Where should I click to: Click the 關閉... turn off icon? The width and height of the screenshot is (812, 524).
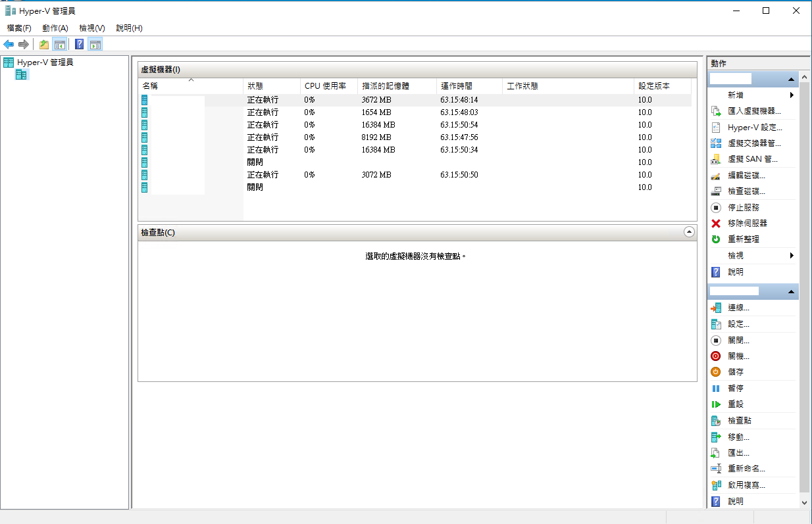pos(716,341)
